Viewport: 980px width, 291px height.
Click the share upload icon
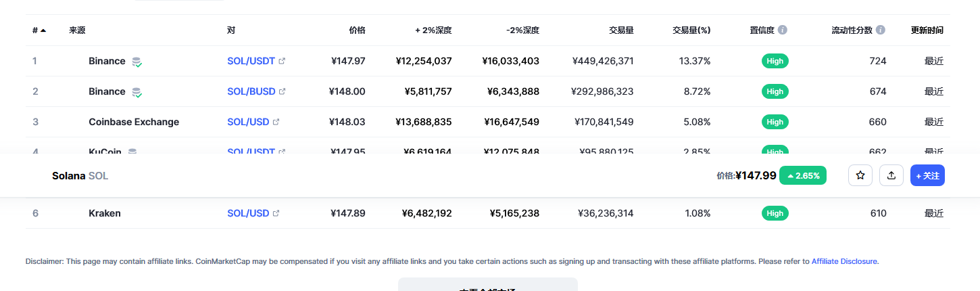coord(891,175)
